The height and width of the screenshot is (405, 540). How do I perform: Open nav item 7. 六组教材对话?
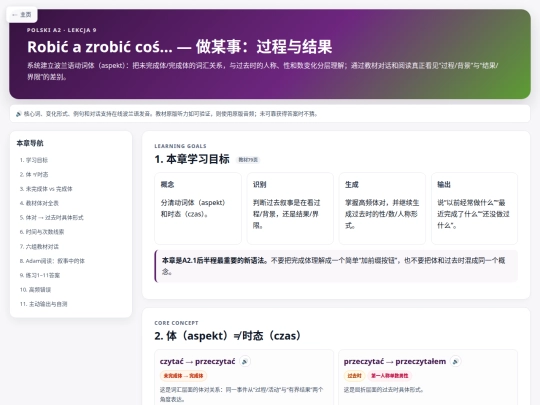click(x=39, y=247)
